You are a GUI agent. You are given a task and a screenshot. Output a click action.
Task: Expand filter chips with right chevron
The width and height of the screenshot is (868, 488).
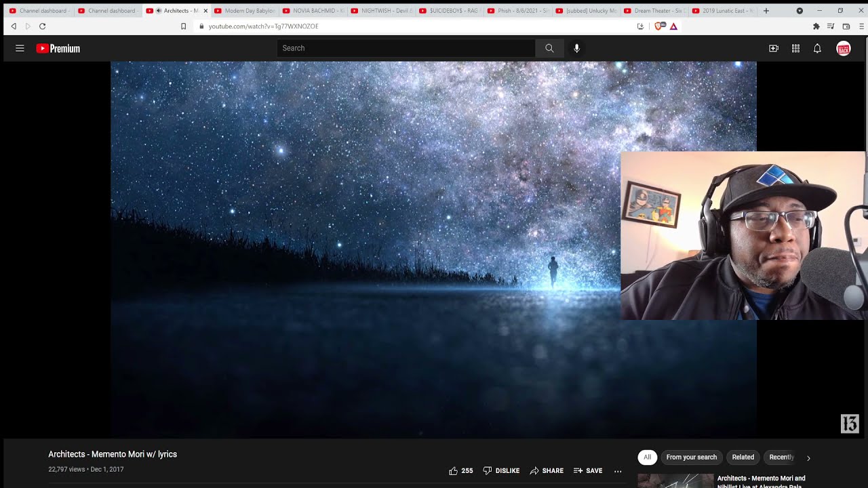tap(808, 457)
